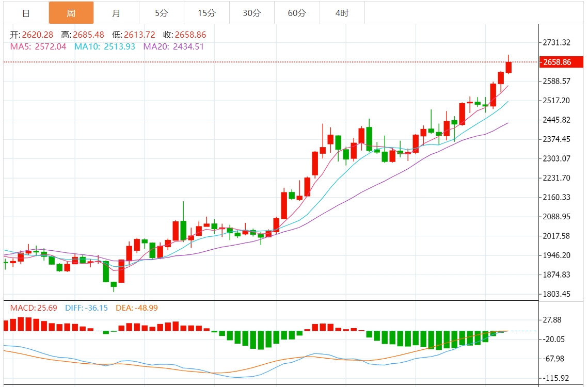Click the MACD 25.69 legend value

click(33, 308)
